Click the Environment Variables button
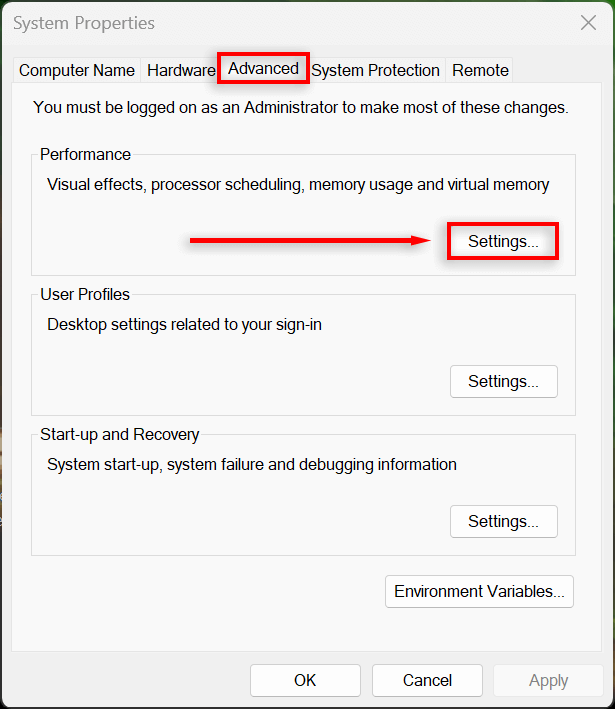615x709 pixels. pyautogui.click(x=479, y=591)
